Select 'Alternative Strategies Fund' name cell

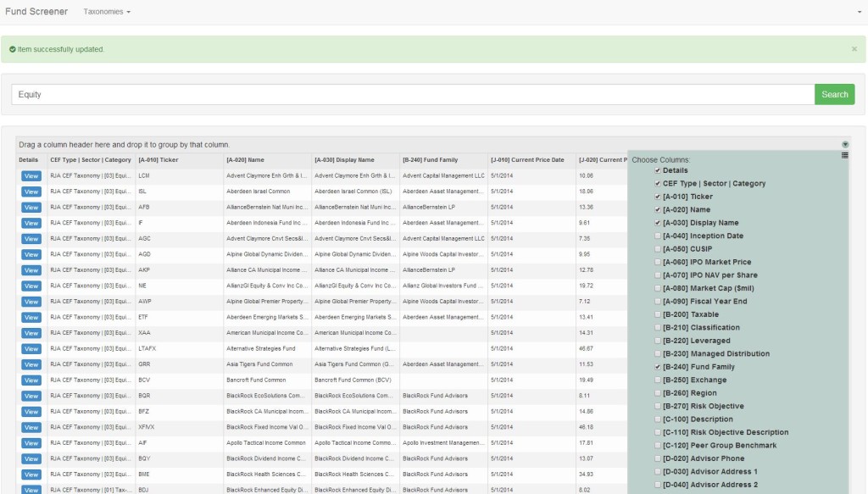(x=261, y=349)
